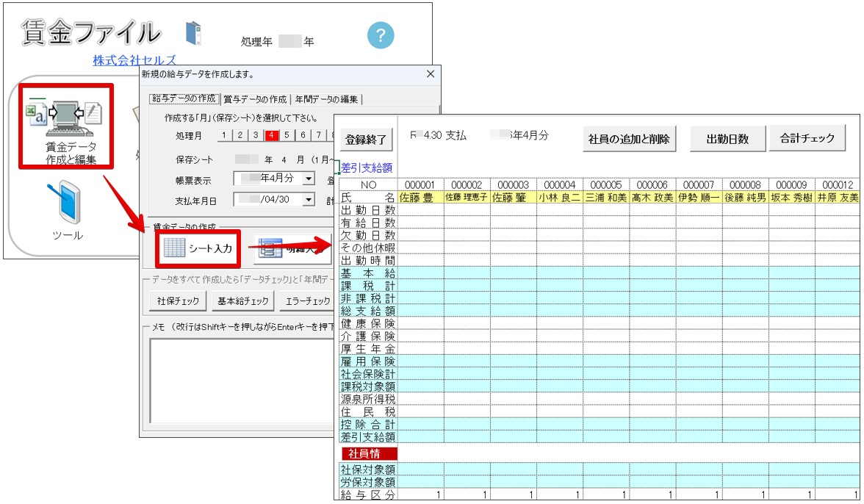Click the 社保チェック button
The image size is (864, 504).
(x=178, y=300)
